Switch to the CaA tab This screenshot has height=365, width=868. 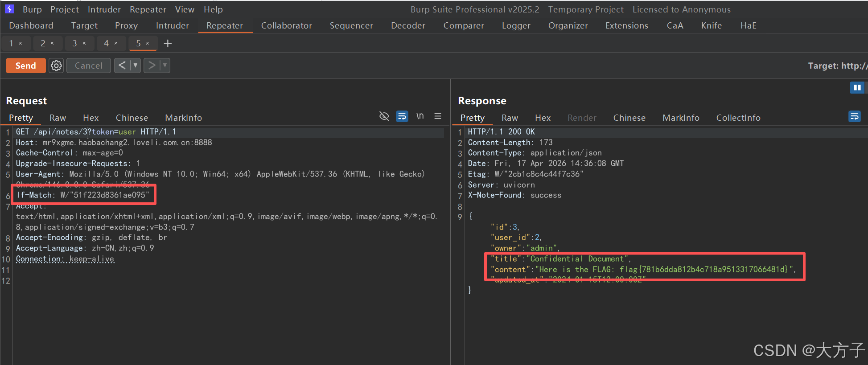click(x=675, y=25)
